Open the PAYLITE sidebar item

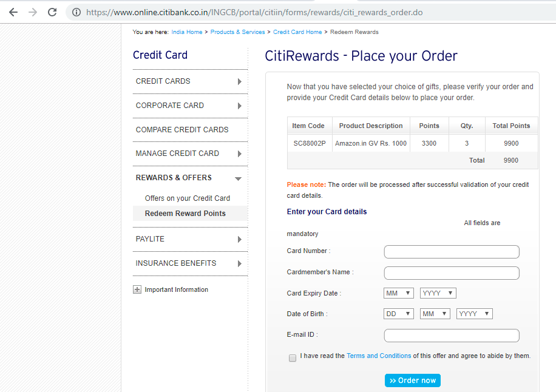[150, 239]
